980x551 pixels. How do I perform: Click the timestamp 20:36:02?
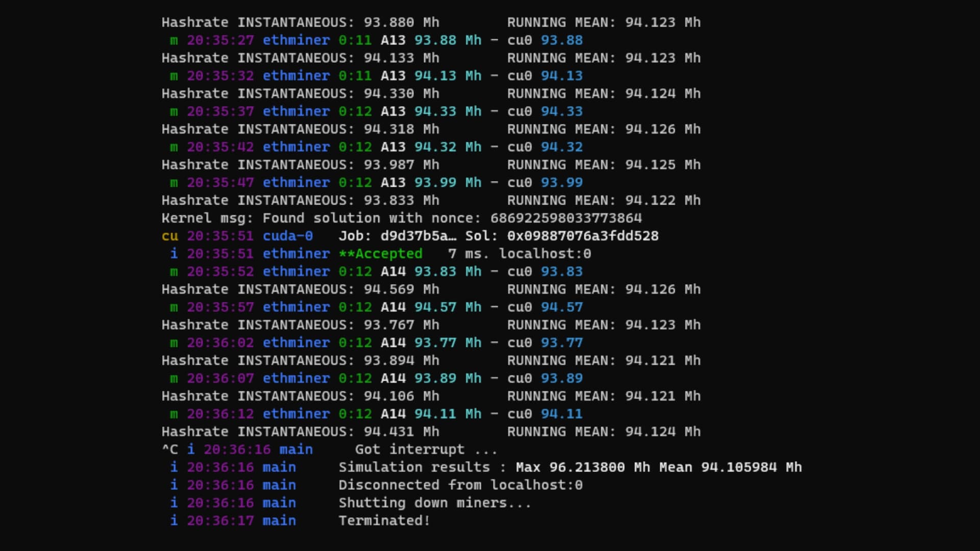click(x=220, y=343)
